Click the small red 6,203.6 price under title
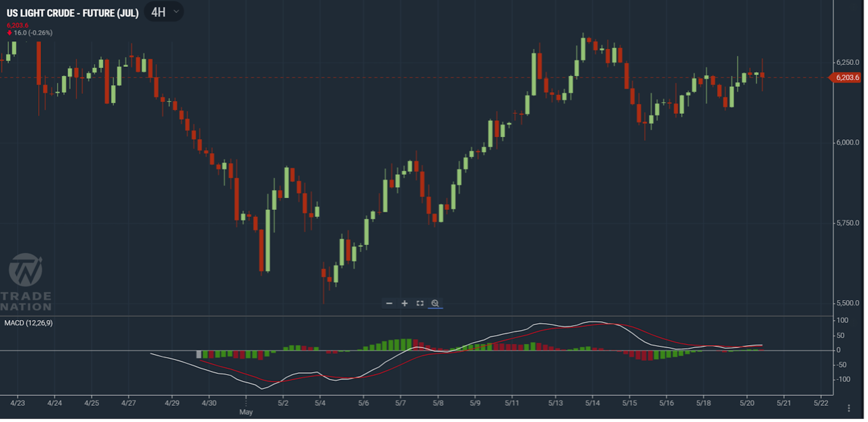 point(18,25)
